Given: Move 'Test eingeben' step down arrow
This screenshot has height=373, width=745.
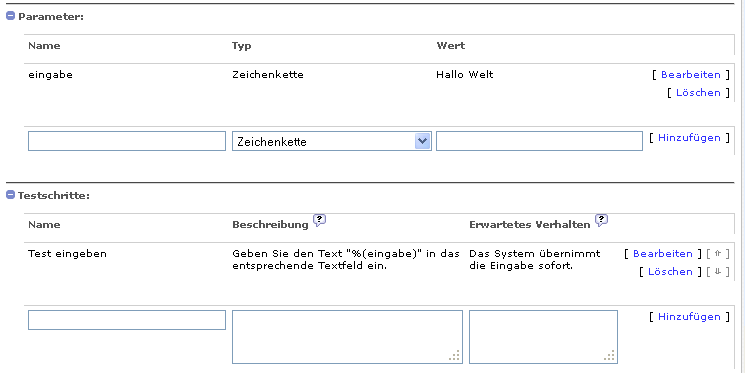Looking at the screenshot, I should click(x=718, y=272).
